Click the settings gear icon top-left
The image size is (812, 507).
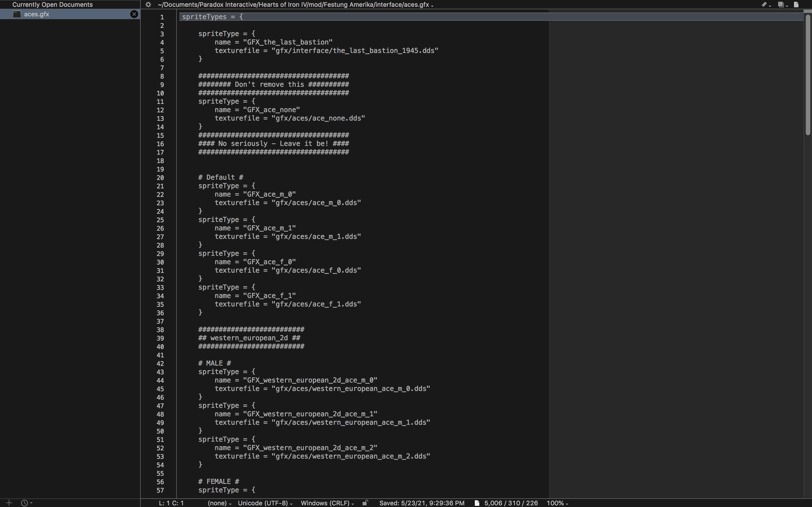(x=149, y=4)
